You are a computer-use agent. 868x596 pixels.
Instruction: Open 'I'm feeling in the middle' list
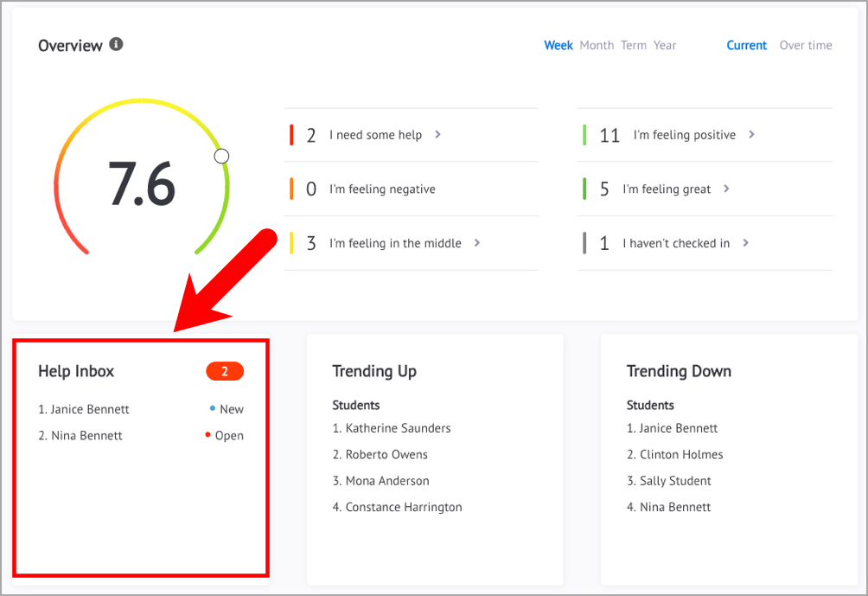click(x=411, y=243)
